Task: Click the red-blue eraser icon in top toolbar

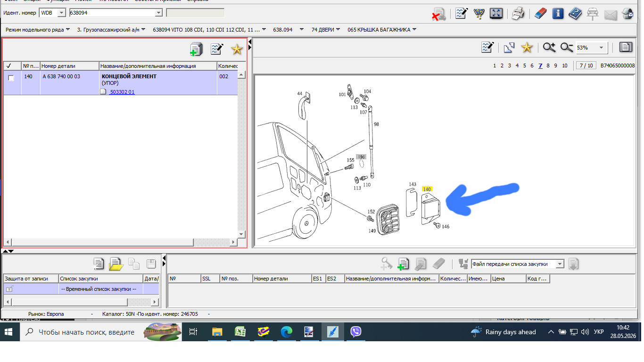Action: [x=540, y=13]
